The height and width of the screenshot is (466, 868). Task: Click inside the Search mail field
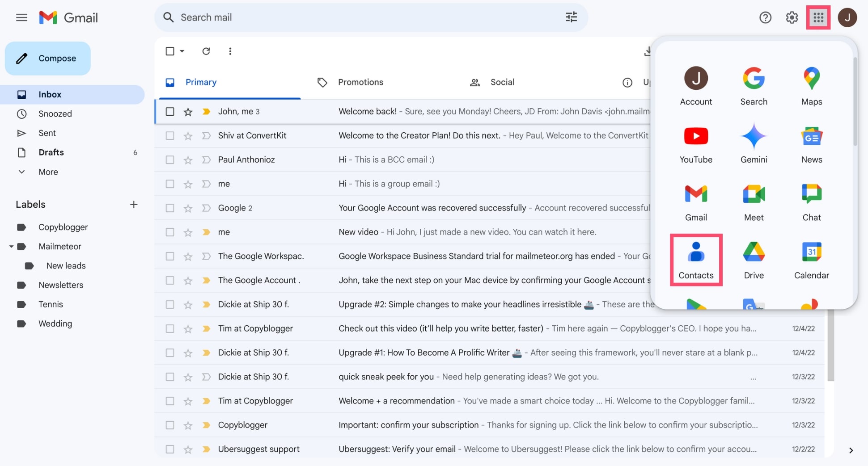[313, 17]
